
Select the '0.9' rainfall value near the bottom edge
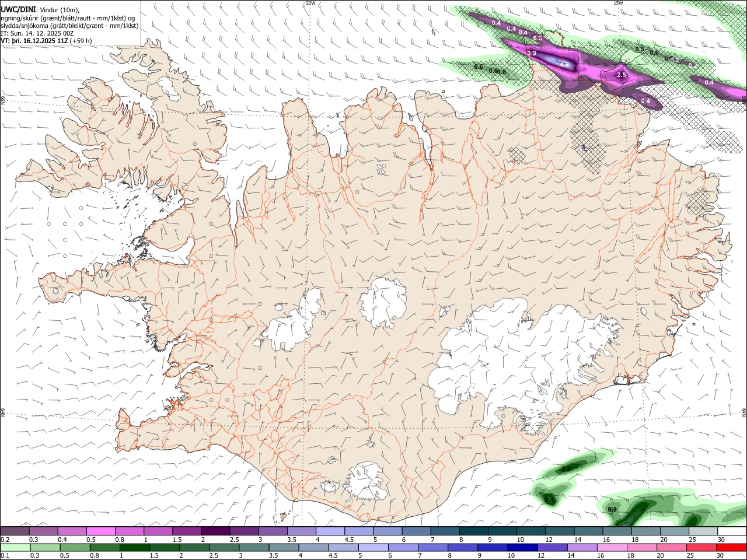coord(612,510)
